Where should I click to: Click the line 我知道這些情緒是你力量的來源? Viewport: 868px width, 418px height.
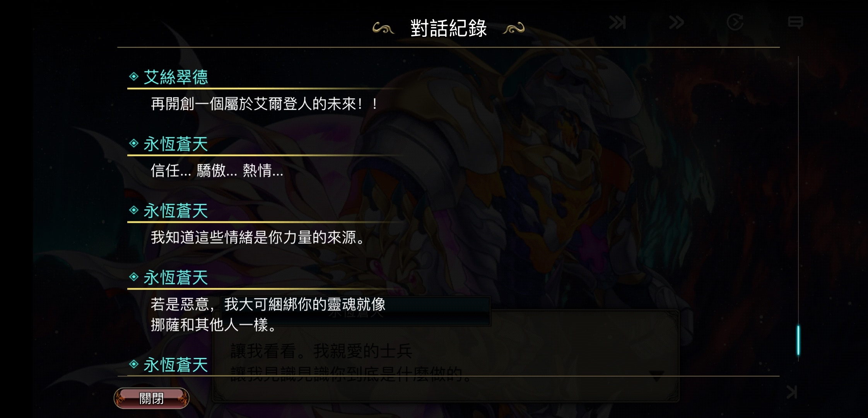(x=258, y=237)
